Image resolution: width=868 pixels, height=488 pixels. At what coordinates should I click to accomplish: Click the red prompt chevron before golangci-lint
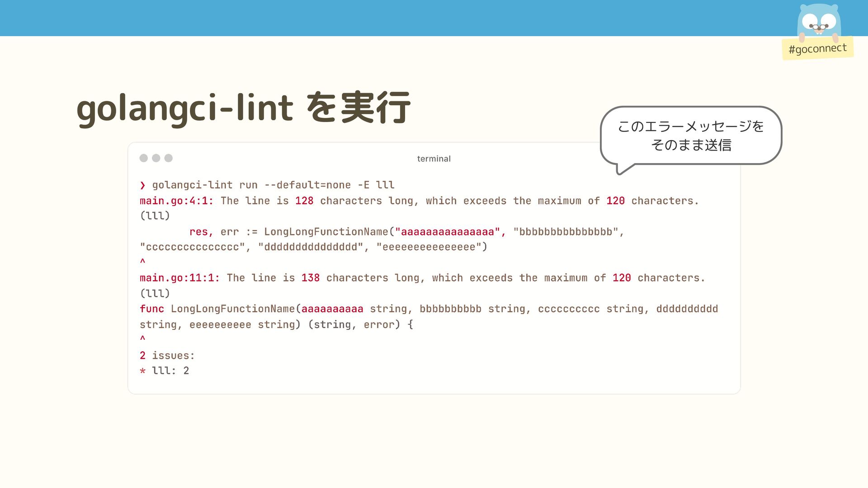point(143,185)
